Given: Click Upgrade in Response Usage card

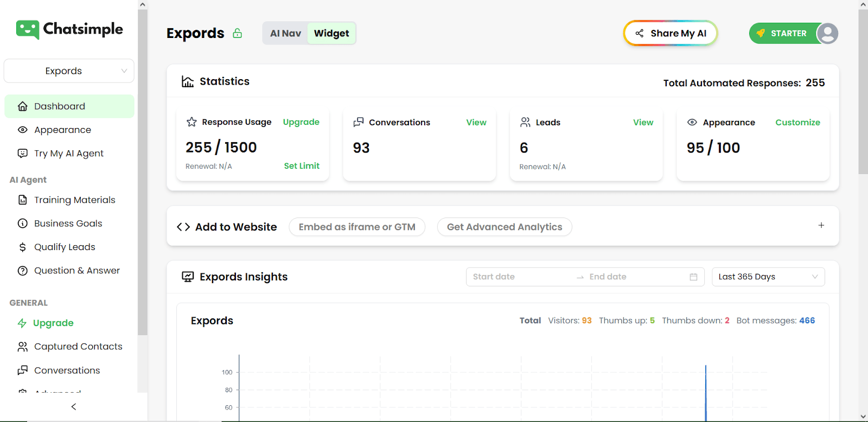Looking at the screenshot, I should tap(301, 122).
